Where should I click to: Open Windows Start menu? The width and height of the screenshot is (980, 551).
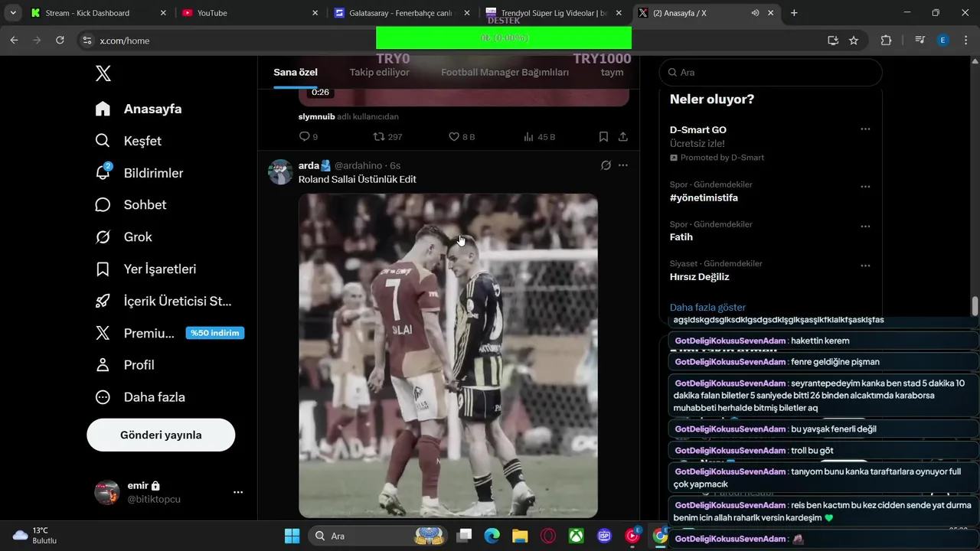(292, 536)
